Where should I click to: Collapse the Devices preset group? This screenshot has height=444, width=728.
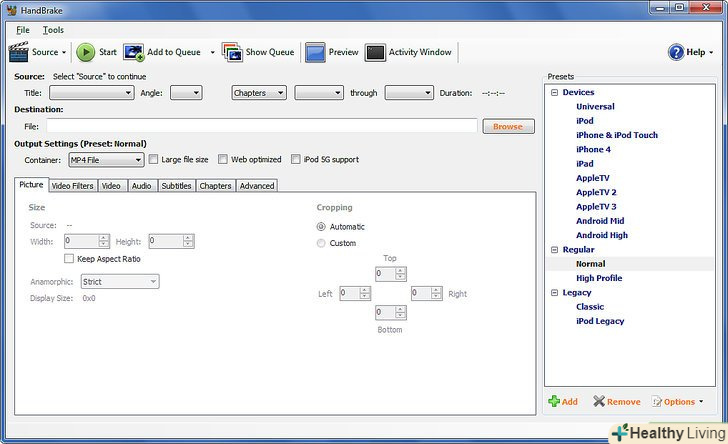pyautogui.click(x=554, y=92)
